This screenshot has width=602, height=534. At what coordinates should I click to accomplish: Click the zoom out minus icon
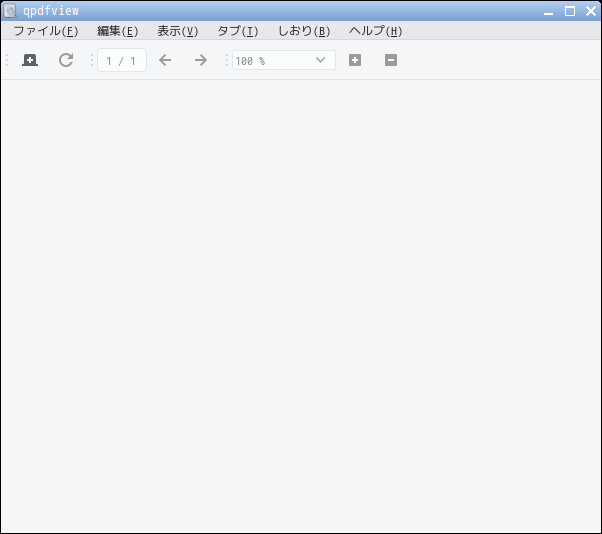[x=391, y=60]
